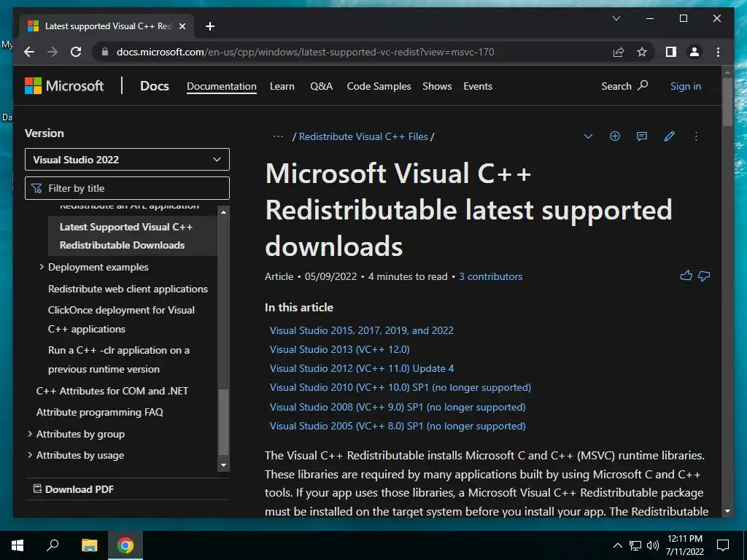Viewport: 747px width, 560px height.
Task: Open a new tab with plus button
Action: pos(209,26)
